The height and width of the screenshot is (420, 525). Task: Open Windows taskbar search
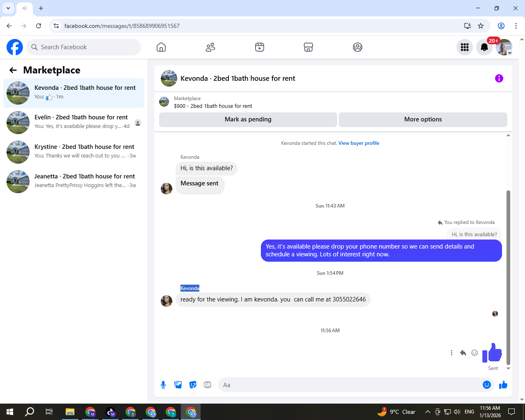pos(30,412)
